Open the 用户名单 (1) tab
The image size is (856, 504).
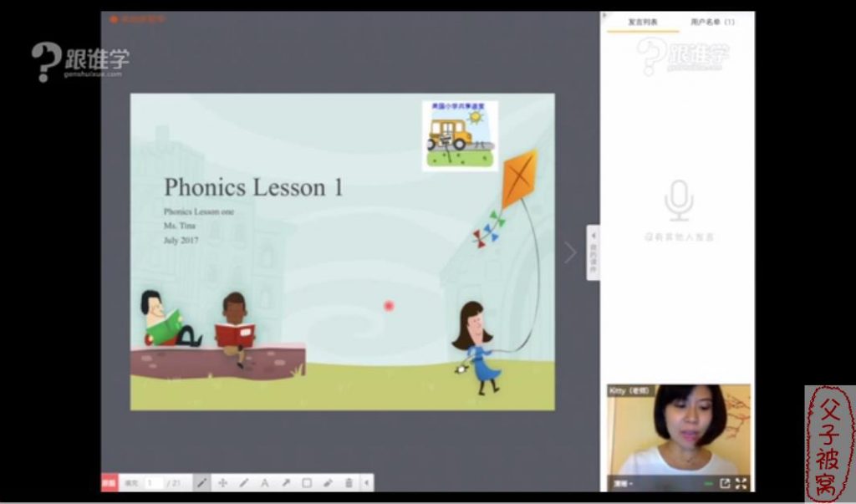point(712,22)
